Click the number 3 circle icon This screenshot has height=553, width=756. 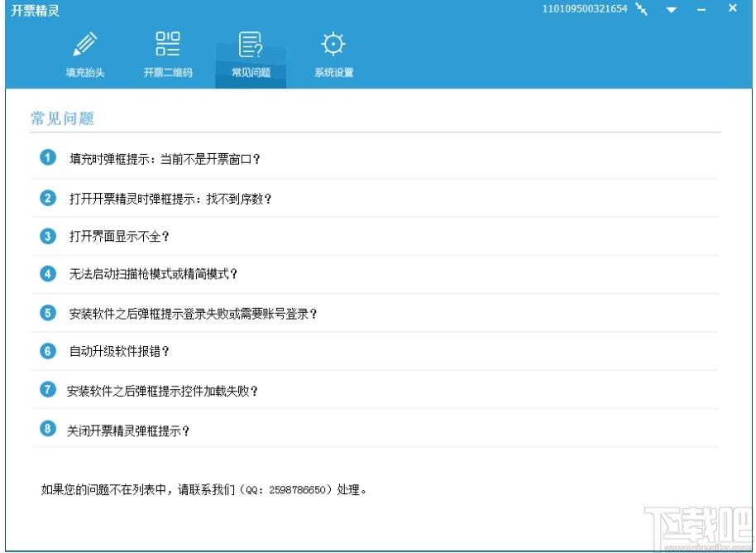tap(48, 237)
